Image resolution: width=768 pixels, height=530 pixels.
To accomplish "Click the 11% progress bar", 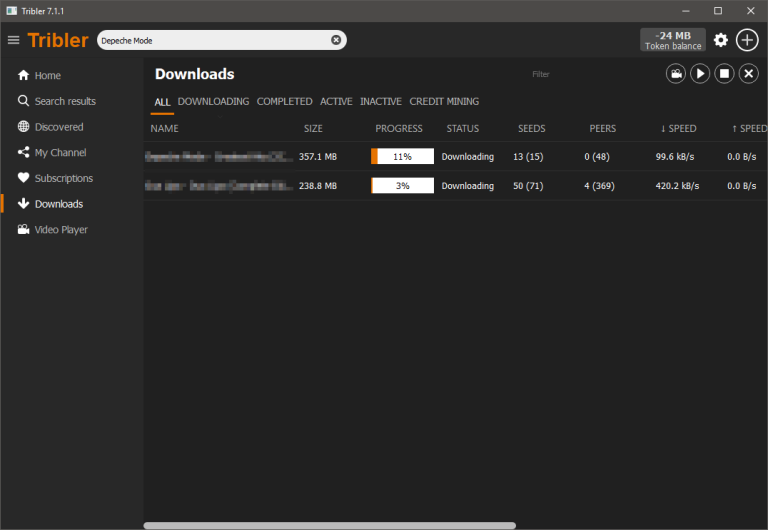I will [x=402, y=156].
